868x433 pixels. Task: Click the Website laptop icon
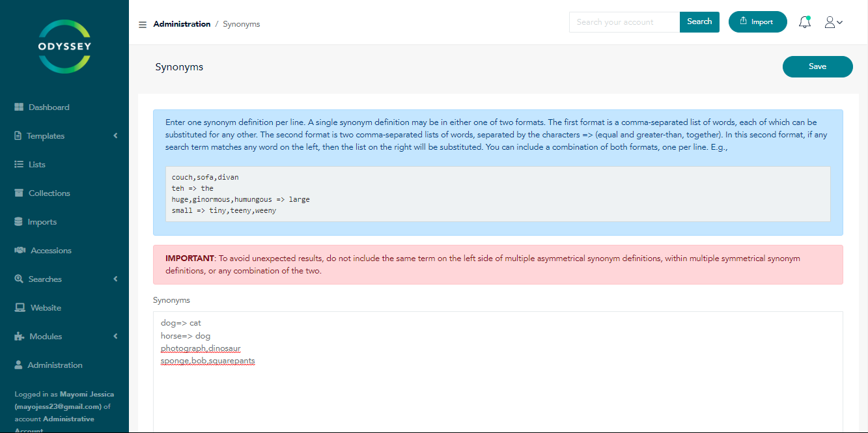[20, 308]
